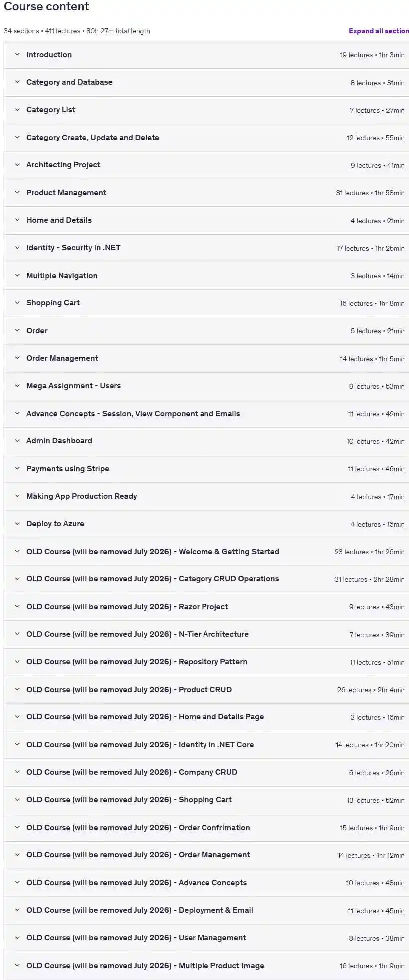This screenshot has width=409, height=980.
Task: Click chevron next to Admin Dashboard
Action: 17,440
